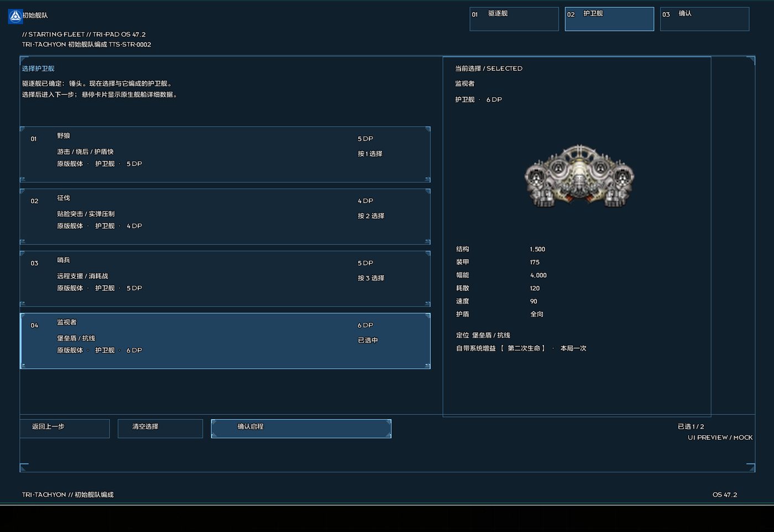Click 清空选择 button
The height and width of the screenshot is (532, 774).
tap(160, 429)
